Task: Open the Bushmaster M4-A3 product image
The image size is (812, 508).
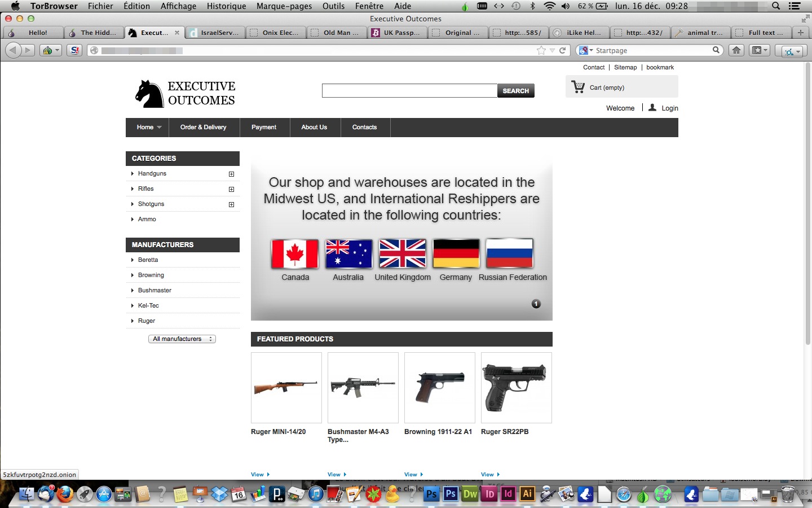Action: coord(363,388)
